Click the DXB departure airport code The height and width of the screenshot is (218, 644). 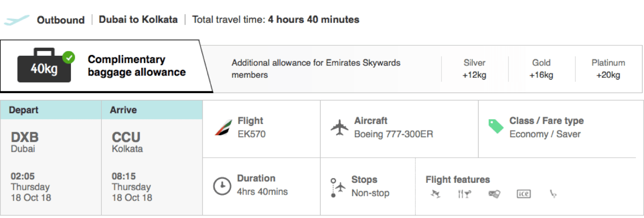pos(24,137)
